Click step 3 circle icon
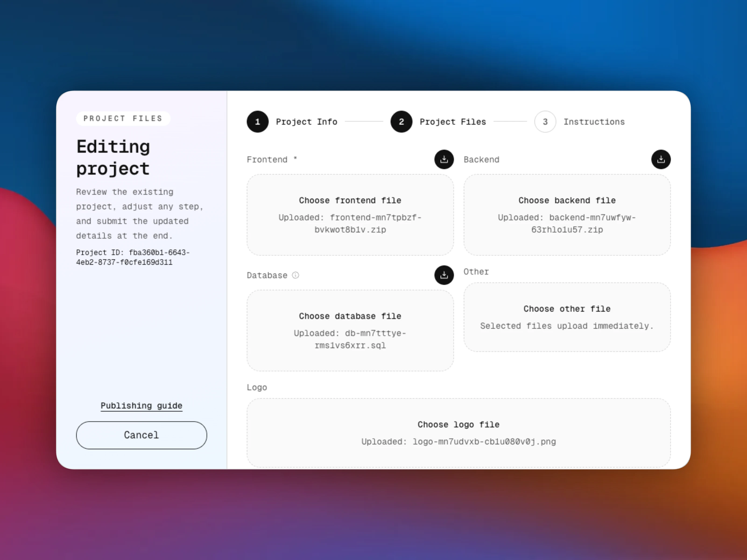The width and height of the screenshot is (747, 560). [545, 122]
